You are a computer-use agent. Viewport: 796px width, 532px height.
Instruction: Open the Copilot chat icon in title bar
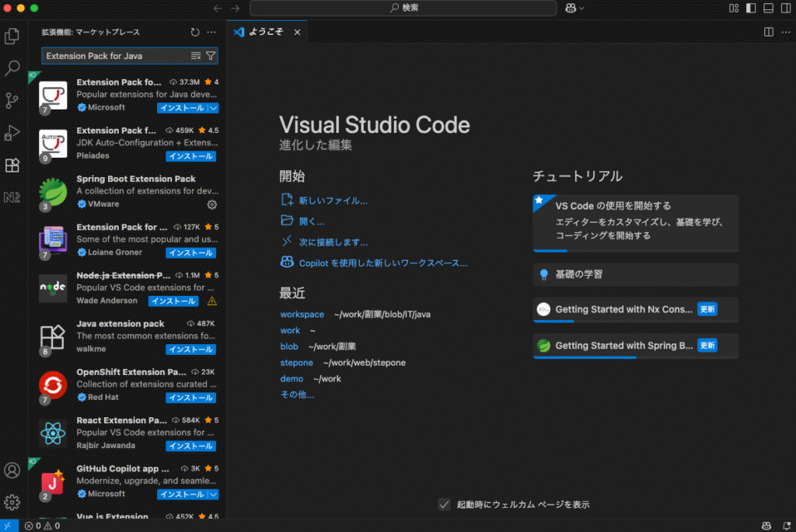pos(571,8)
